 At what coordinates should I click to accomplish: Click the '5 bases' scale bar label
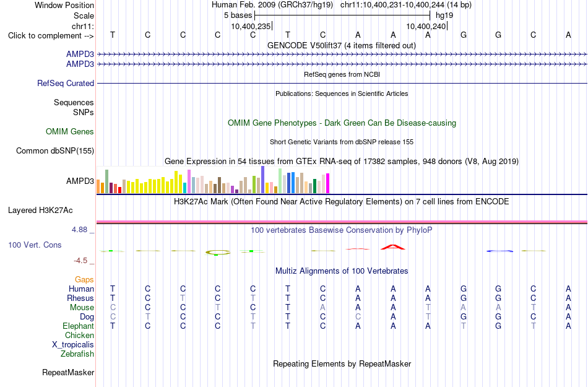(x=238, y=15)
